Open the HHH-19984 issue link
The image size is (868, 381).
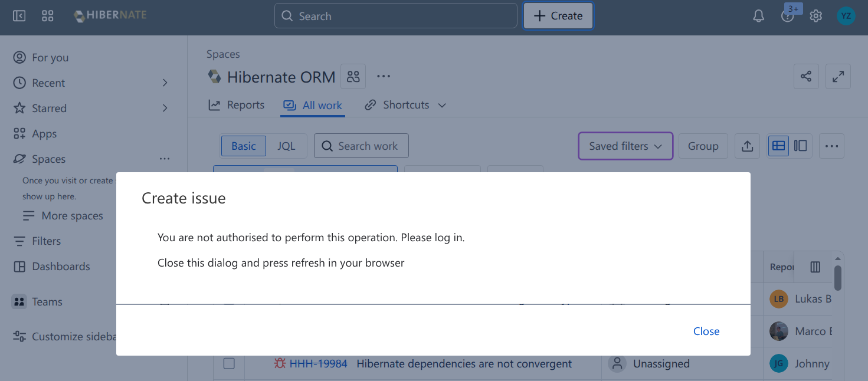tap(318, 363)
